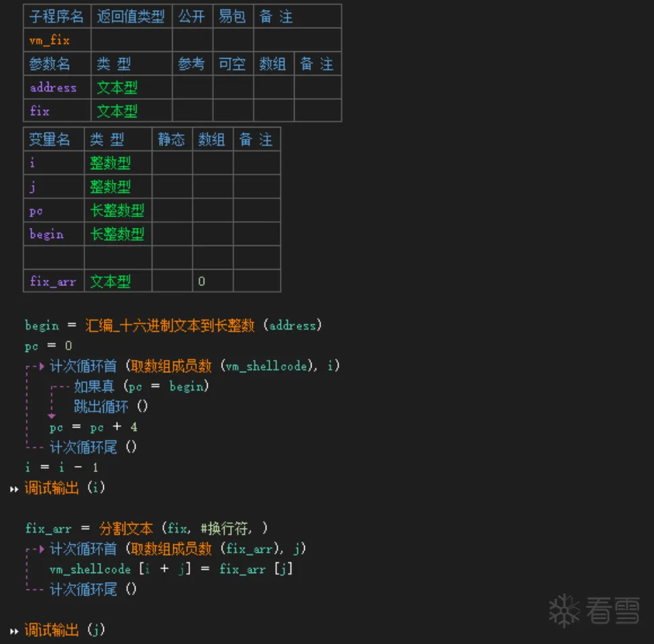Select the fix parameter name cell
The height and width of the screenshot is (644, 654).
tap(57, 111)
